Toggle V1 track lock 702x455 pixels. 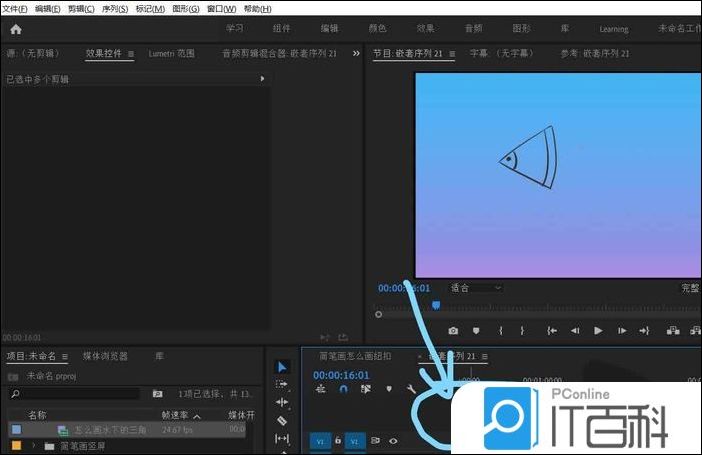338,440
